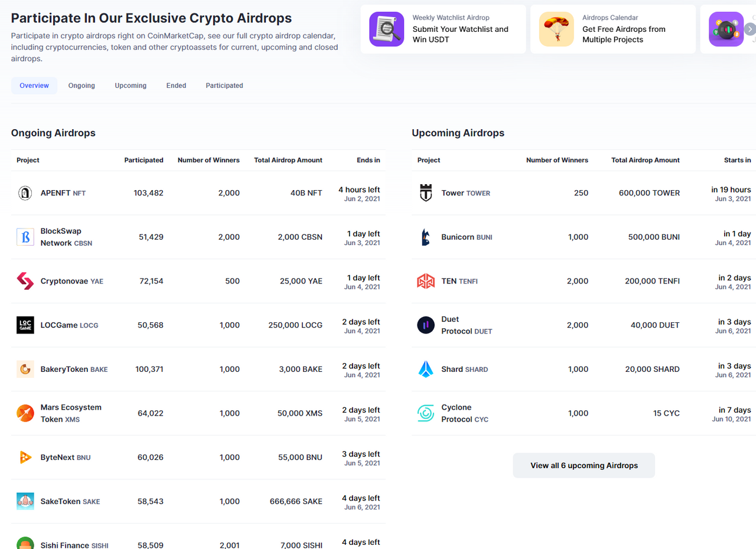Click Number of Winners header in Upcoming table
This screenshot has width=756, height=549.
pyautogui.click(x=558, y=160)
